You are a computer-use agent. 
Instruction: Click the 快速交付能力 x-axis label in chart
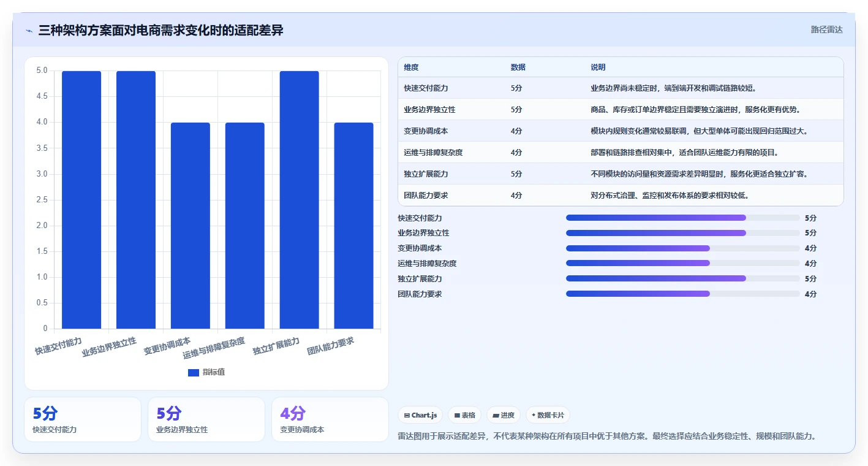coord(58,346)
